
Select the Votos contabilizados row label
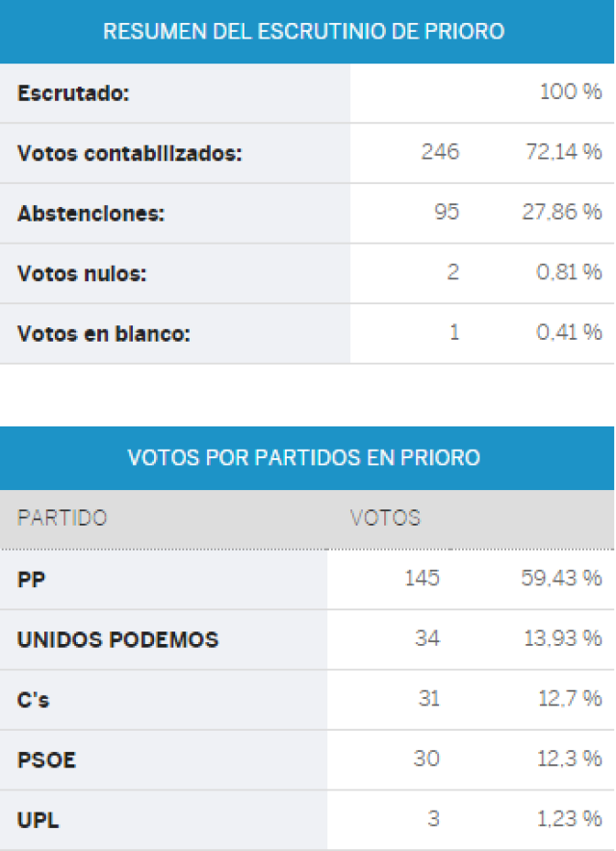[130, 154]
